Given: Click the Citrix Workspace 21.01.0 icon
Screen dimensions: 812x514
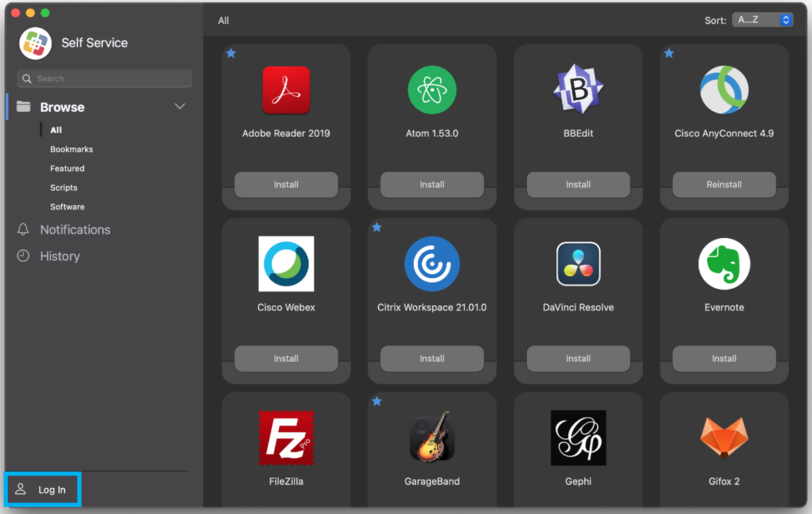Looking at the screenshot, I should point(432,264).
